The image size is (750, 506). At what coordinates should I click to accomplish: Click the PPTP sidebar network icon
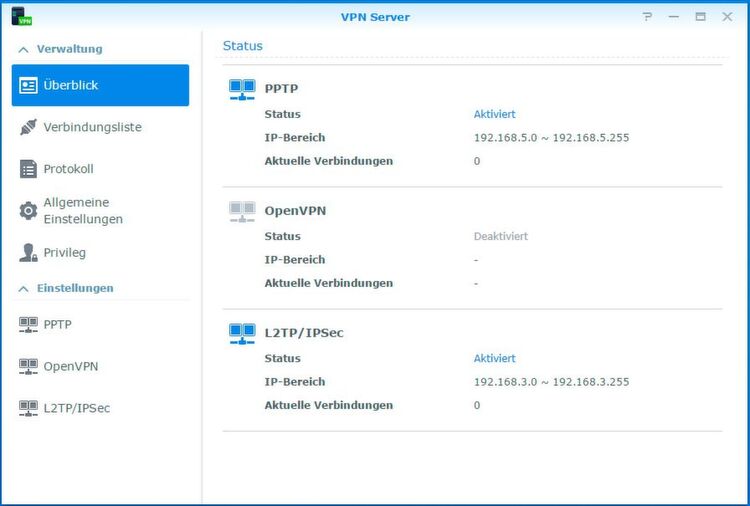(28, 324)
